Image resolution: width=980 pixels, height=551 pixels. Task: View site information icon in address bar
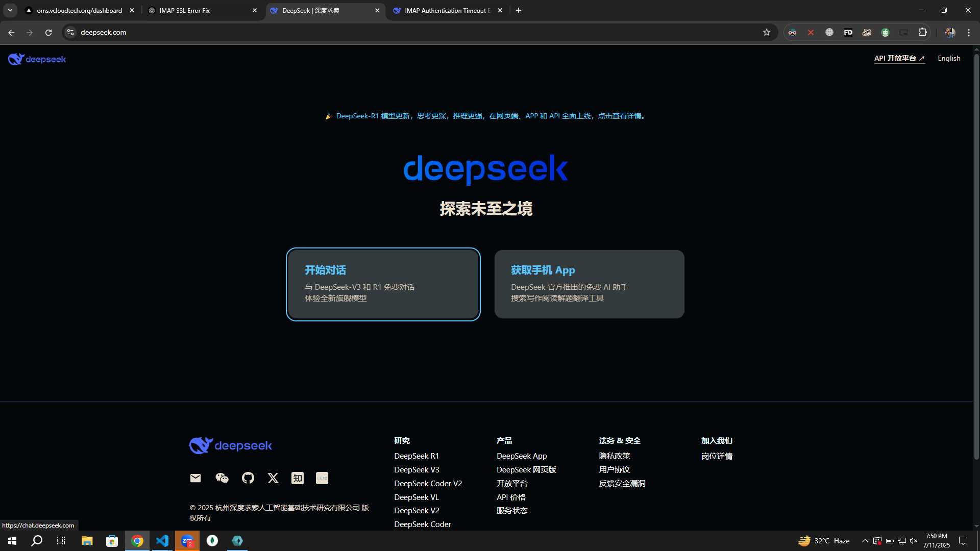pos(70,32)
